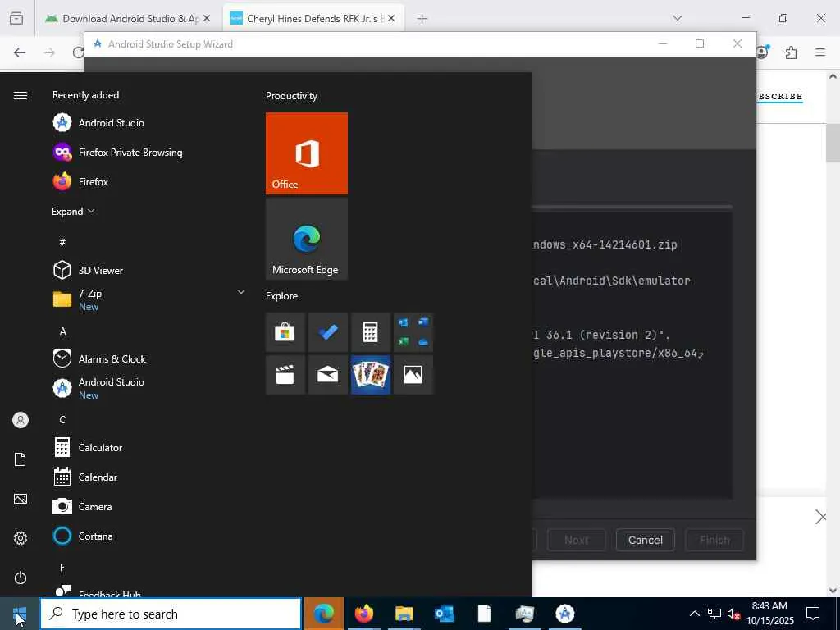Open Firefox extensions puzzle icon
The height and width of the screenshot is (630, 840).
click(791, 52)
